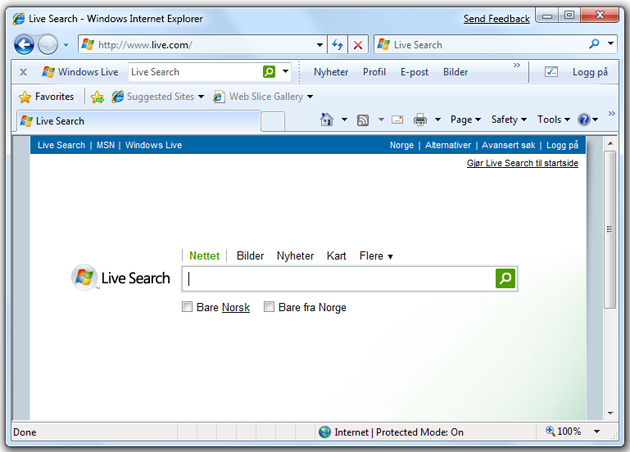The image size is (630, 452).
Task: Select the Bilder search tab on the page
Action: click(250, 256)
